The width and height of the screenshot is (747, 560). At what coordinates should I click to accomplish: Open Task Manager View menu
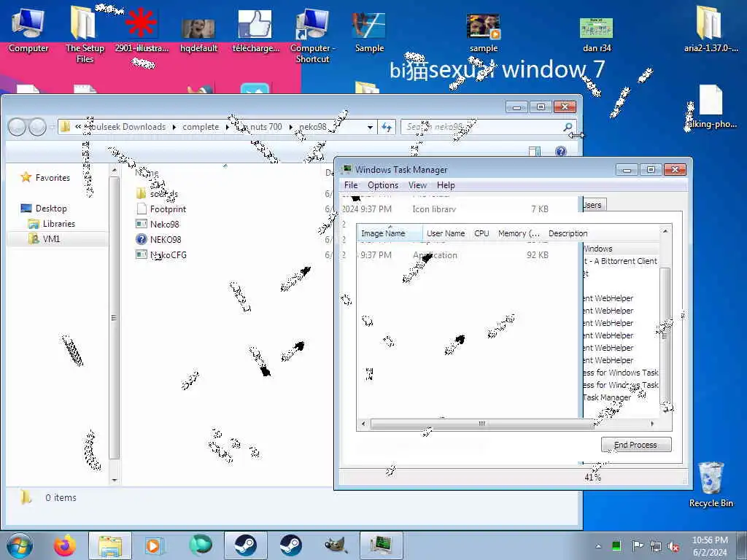click(417, 185)
